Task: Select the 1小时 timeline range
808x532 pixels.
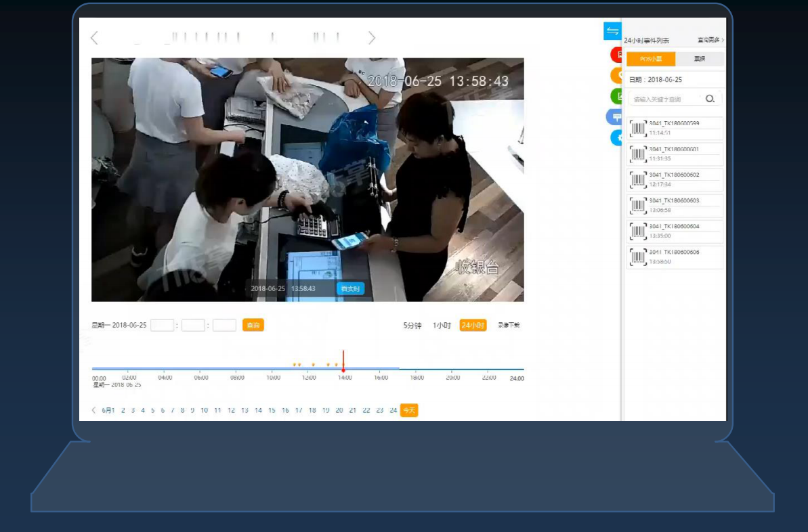Action: [442, 326]
